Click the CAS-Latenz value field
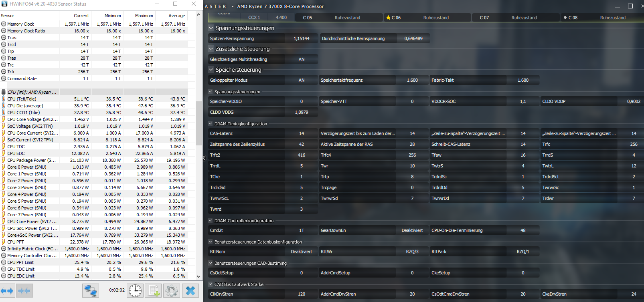Viewport: 644px width, 302px height. 302,133
